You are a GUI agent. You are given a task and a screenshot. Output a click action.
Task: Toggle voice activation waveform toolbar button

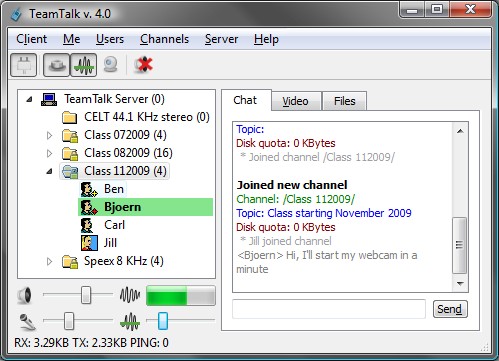(84, 65)
